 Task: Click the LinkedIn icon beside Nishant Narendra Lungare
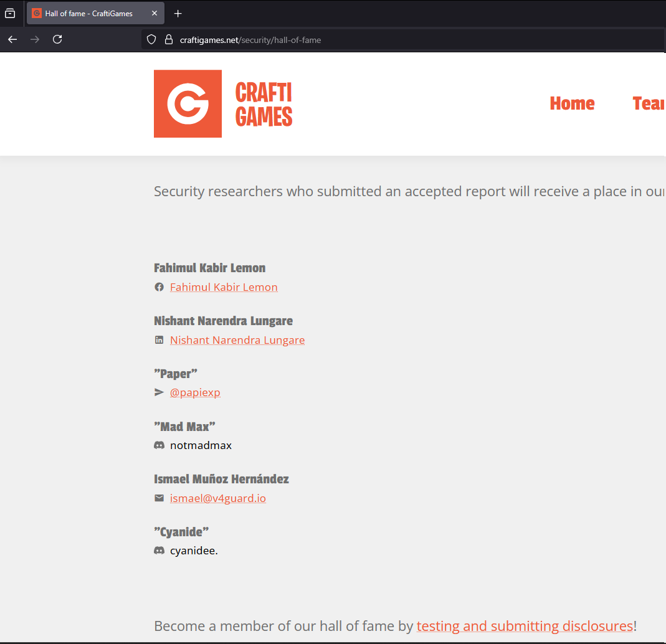click(159, 340)
